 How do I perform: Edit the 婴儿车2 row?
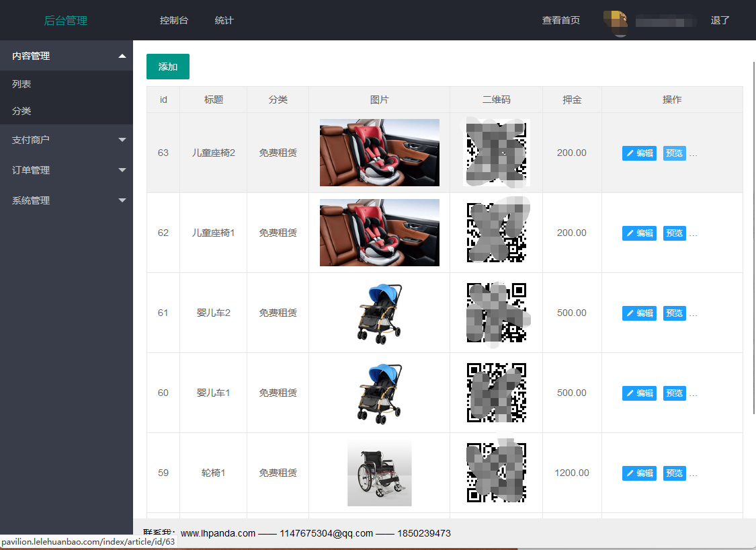(639, 313)
